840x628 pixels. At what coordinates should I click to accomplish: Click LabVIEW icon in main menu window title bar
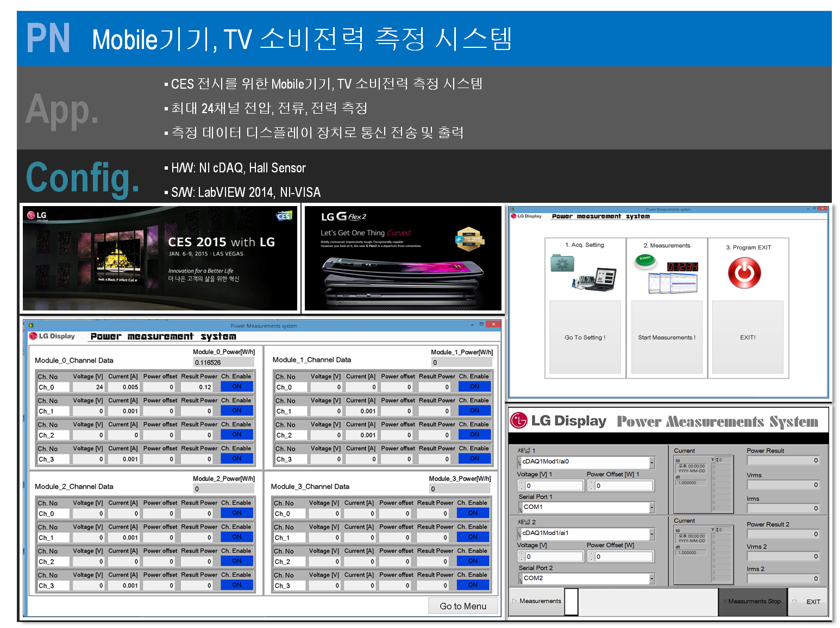pos(512,209)
